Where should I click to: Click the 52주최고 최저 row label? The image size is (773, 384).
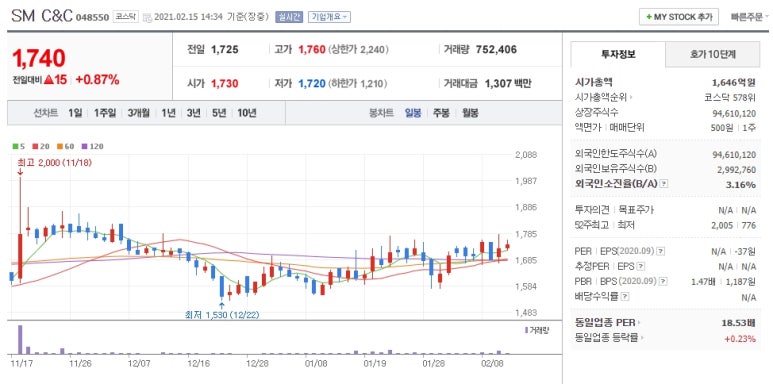[x=604, y=225]
